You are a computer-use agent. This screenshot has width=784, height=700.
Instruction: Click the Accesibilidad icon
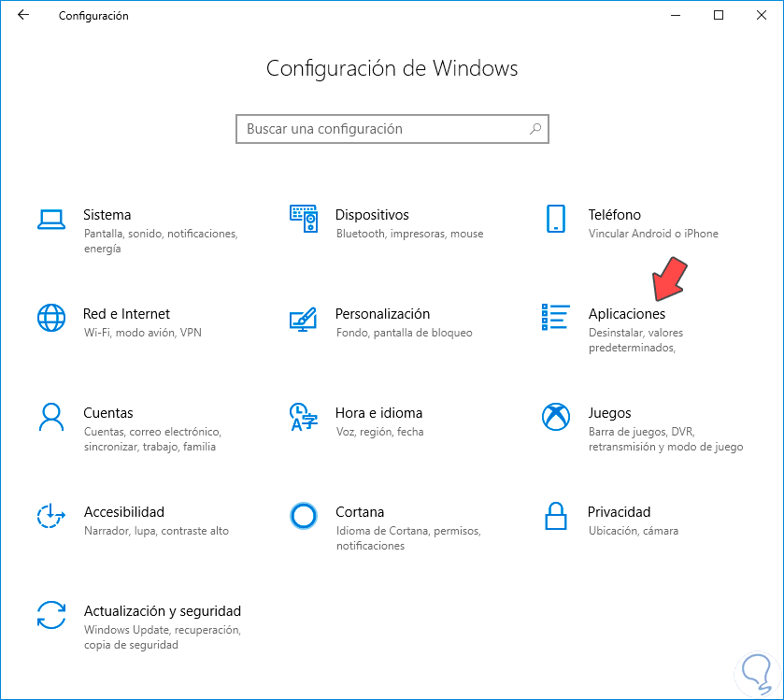[50, 516]
